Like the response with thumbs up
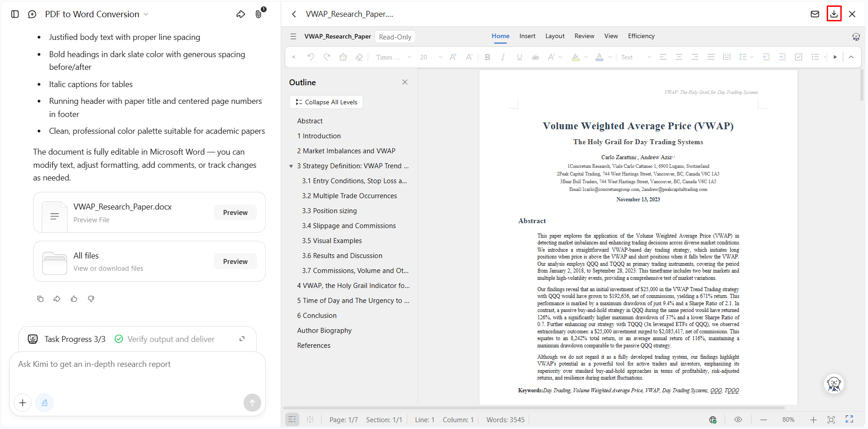The width and height of the screenshot is (868, 429). [74, 299]
